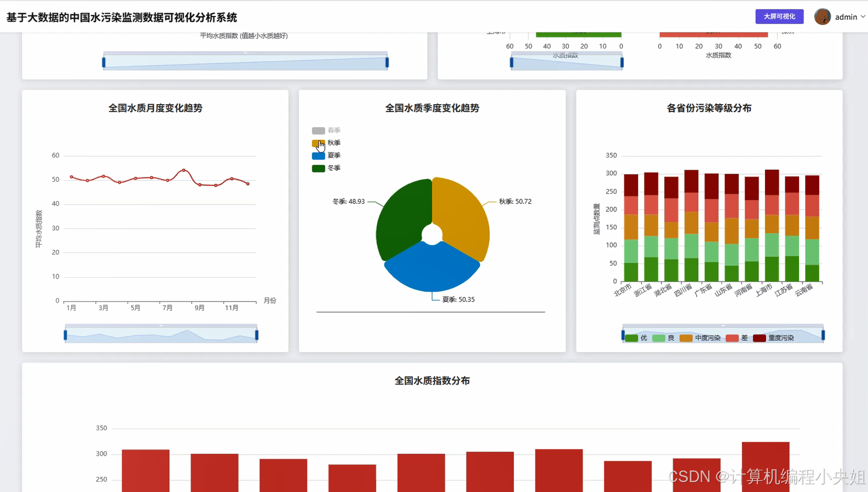Toggle the 春季 legend item on
868x492 pixels.
click(x=326, y=131)
